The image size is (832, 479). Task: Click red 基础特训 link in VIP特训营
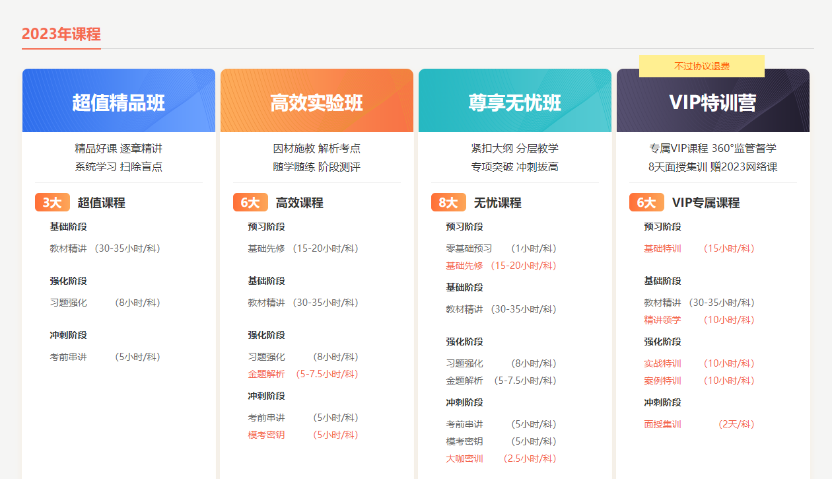click(x=662, y=248)
